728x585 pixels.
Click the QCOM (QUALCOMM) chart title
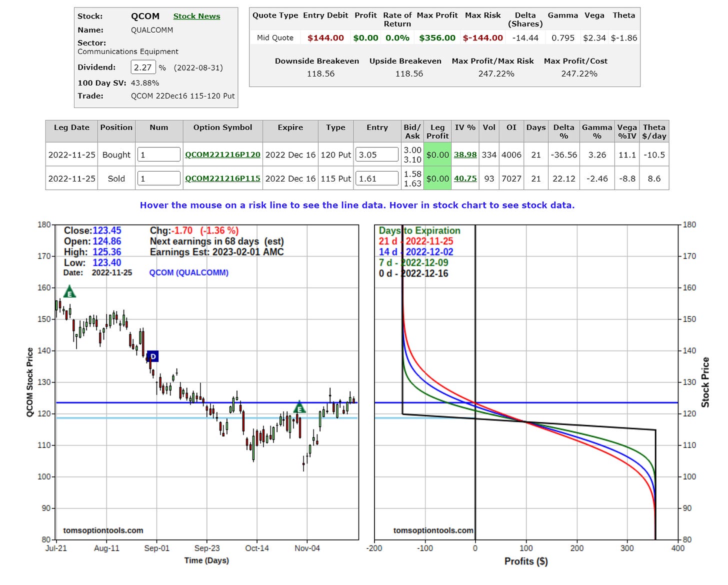[x=188, y=272]
